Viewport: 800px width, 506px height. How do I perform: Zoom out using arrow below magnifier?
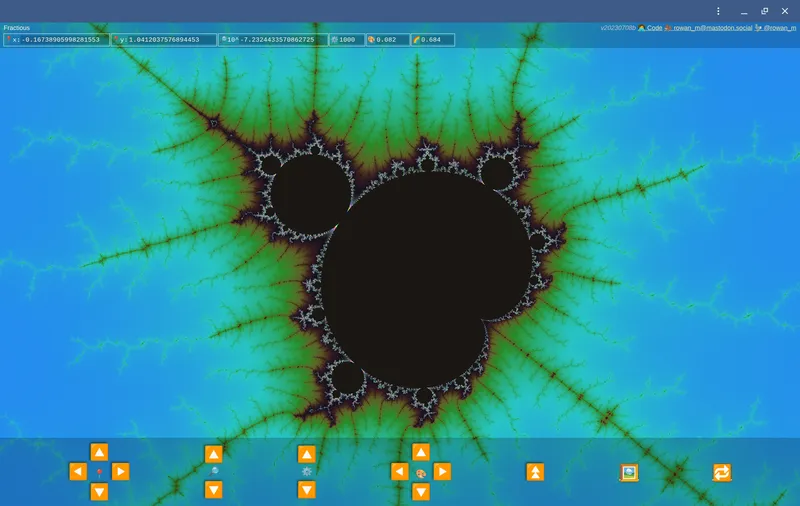213,489
